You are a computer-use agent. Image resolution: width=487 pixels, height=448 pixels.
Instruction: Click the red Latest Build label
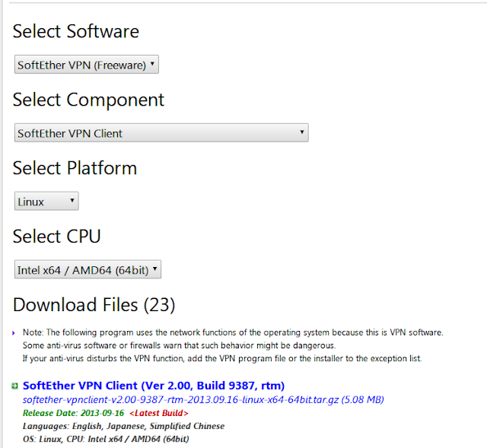point(159,413)
